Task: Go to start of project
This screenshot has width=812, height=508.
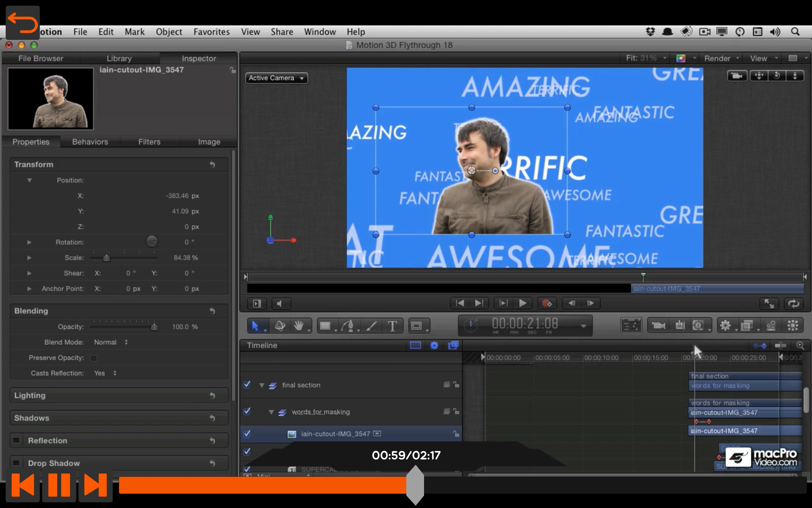Action: click(x=459, y=303)
